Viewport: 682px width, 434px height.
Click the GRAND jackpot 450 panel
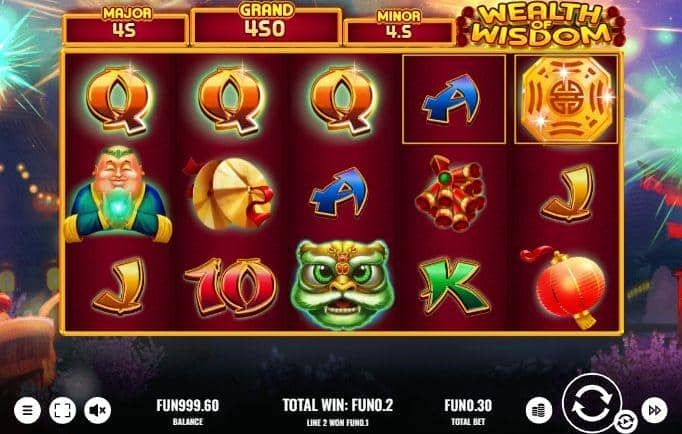click(x=266, y=25)
